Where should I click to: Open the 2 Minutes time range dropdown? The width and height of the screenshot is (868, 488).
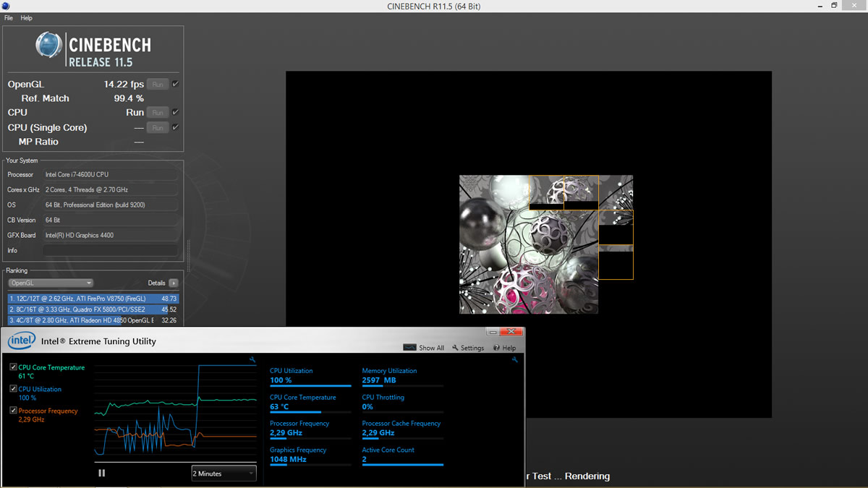click(x=224, y=474)
